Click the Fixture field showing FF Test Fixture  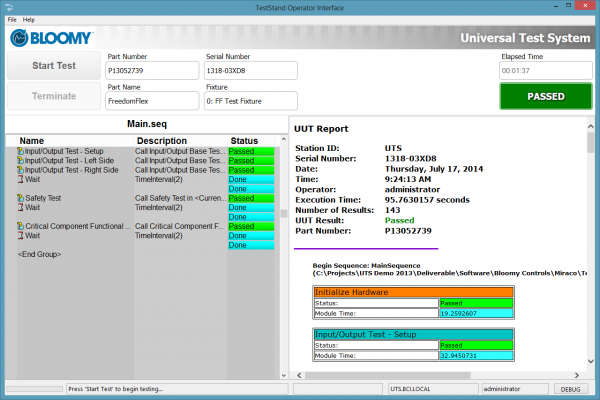pos(251,101)
